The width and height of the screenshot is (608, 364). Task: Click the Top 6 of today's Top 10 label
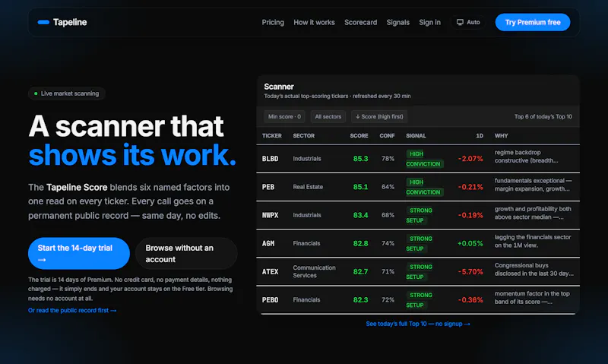(543, 116)
